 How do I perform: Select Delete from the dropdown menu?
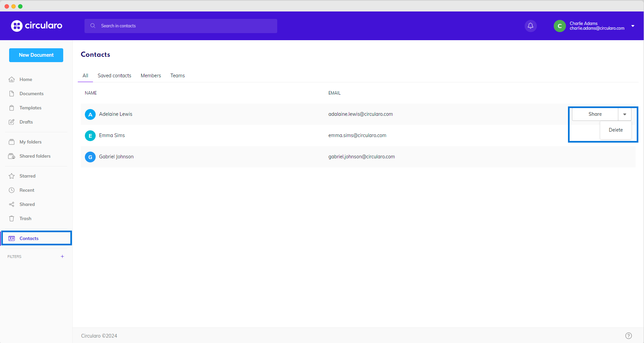pyautogui.click(x=616, y=130)
